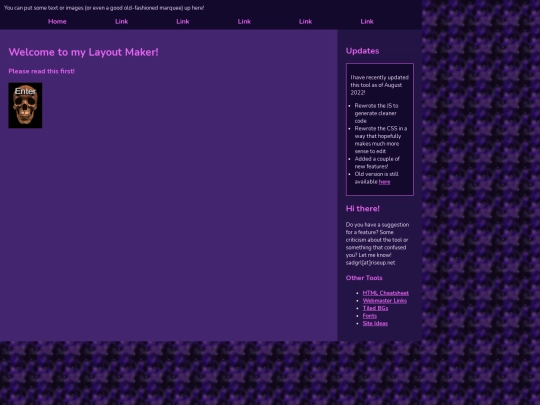This screenshot has width=540, height=405.
Task: Visit the Tiled BGs link
Action: click(375, 308)
